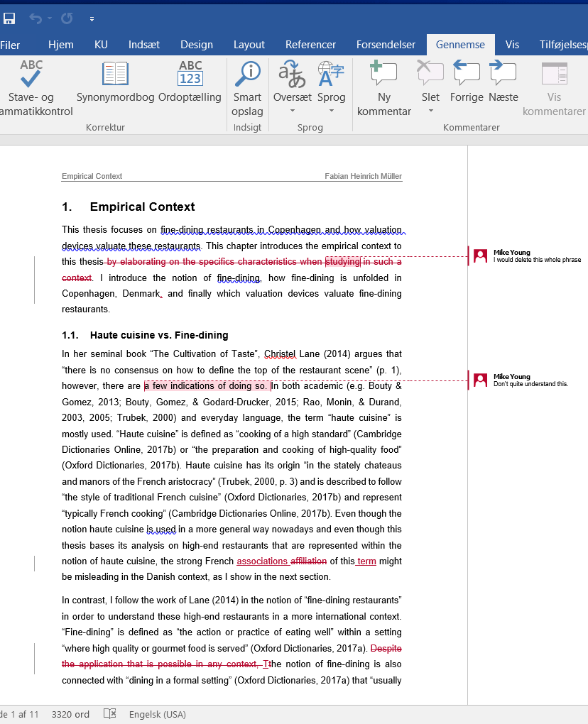Save document with floppy disk icon

(9, 18)
